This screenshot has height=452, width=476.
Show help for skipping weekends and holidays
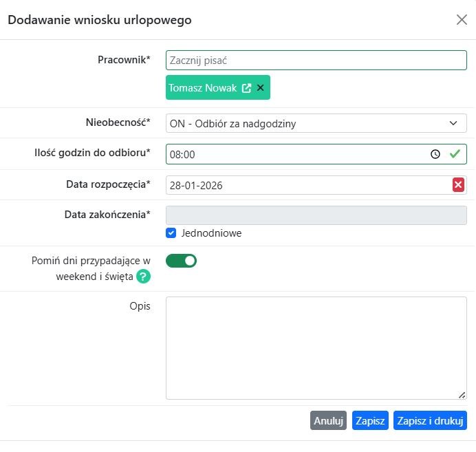click(143, 277)
